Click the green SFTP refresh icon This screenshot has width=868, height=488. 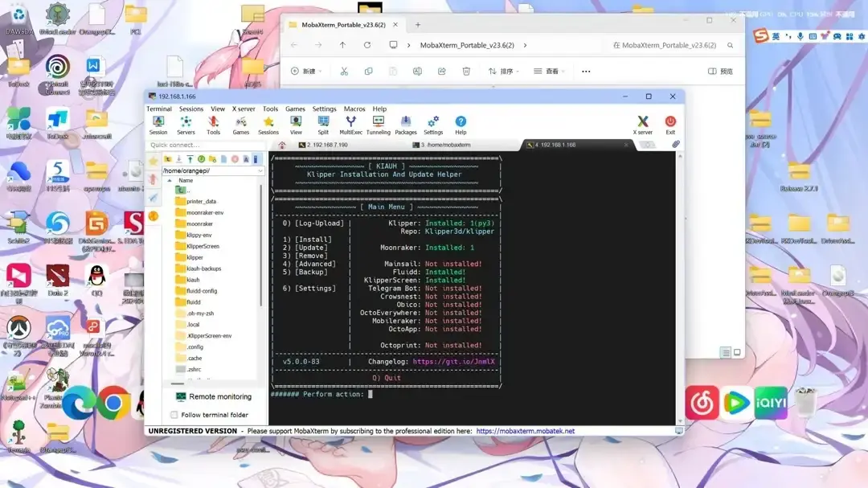tap(201, 159)
